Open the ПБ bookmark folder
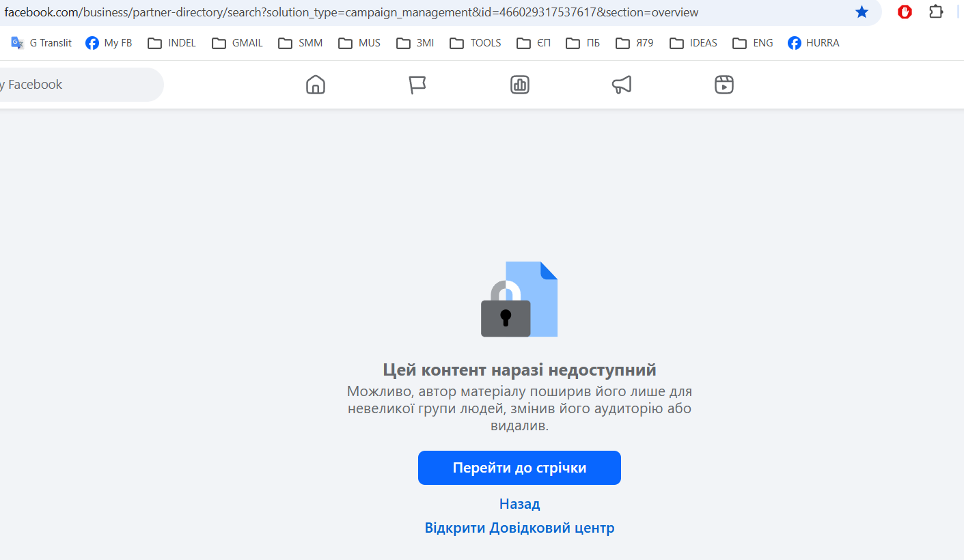Screen dimensions: 964x560 (x=583, y=43)
